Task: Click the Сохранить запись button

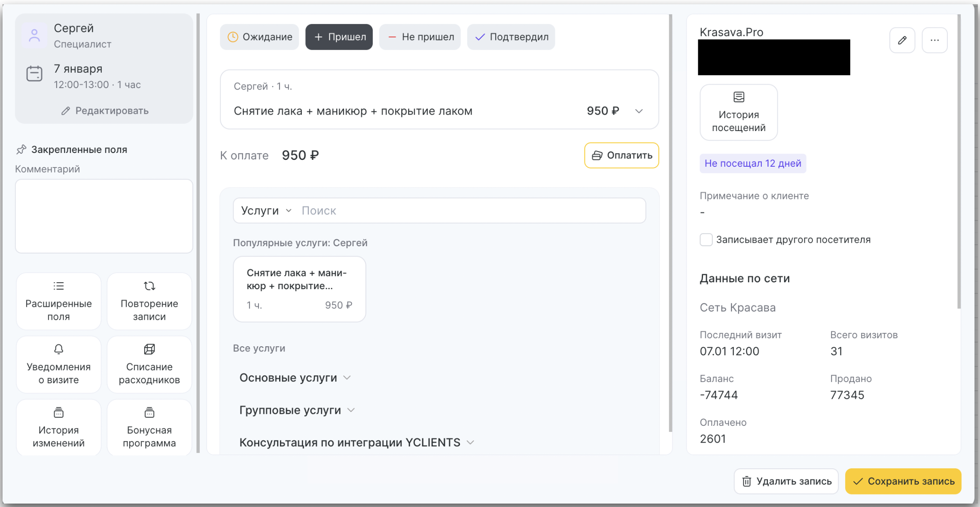Action: [903, 481]
